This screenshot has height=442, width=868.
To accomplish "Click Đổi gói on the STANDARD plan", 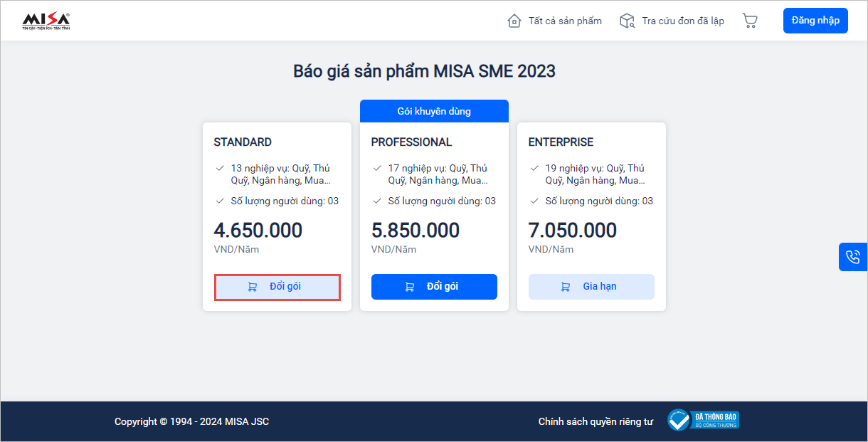I will pyautogui.click(x=277, y=287).
